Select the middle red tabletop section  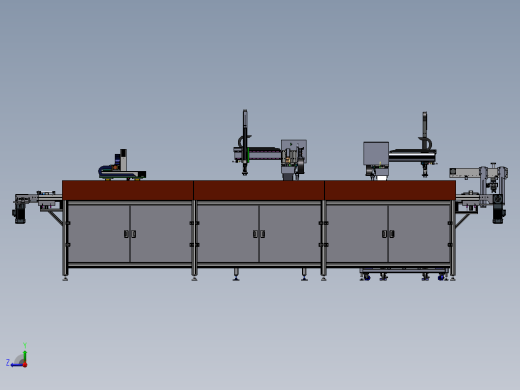(259, 190)
